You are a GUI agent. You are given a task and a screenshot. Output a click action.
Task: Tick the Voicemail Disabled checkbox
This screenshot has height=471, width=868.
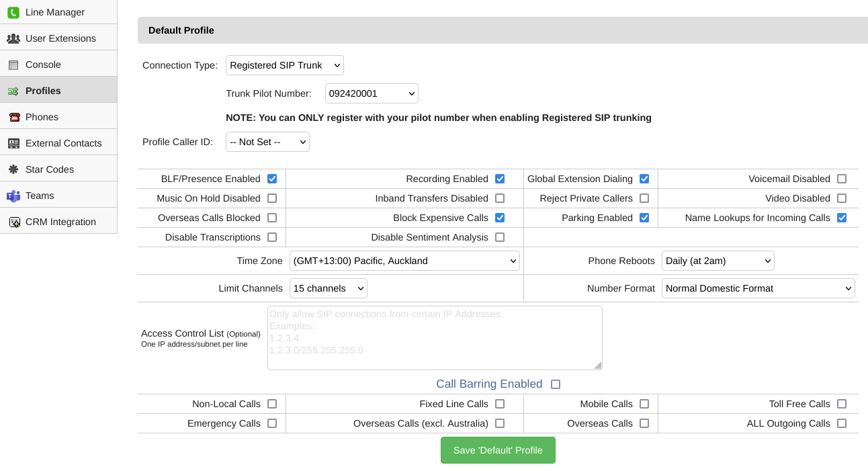click(842, 179)
